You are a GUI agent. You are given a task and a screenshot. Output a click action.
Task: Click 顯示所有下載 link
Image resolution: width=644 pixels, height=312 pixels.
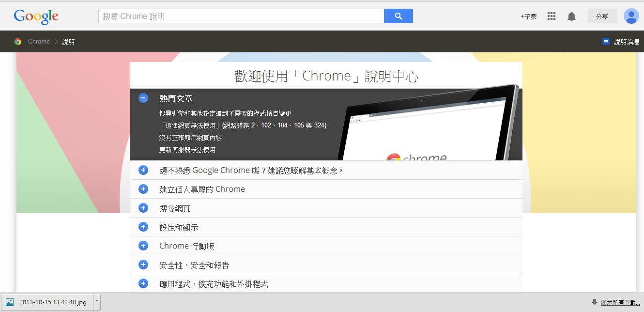(x=620, y=302)
